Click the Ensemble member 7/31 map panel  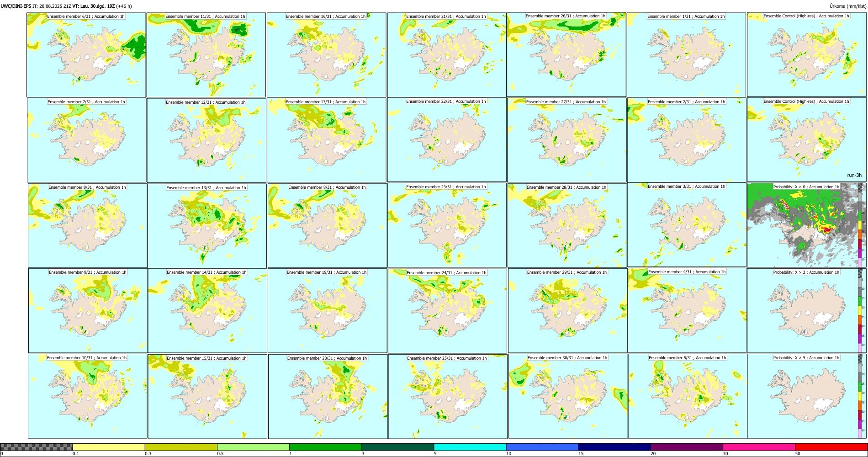pyautogui.click(x=87, y=140)
